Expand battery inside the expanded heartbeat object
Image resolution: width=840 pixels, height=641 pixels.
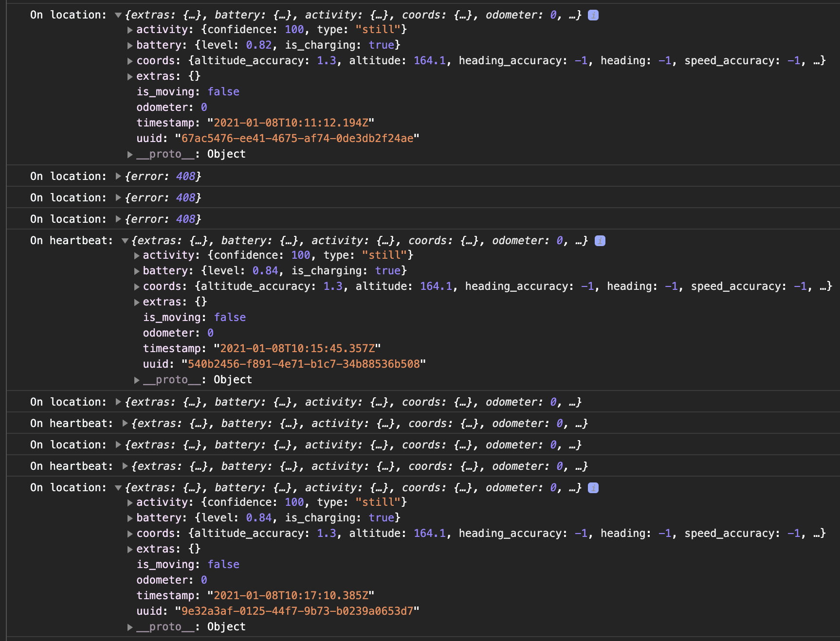tap(137, 271)
